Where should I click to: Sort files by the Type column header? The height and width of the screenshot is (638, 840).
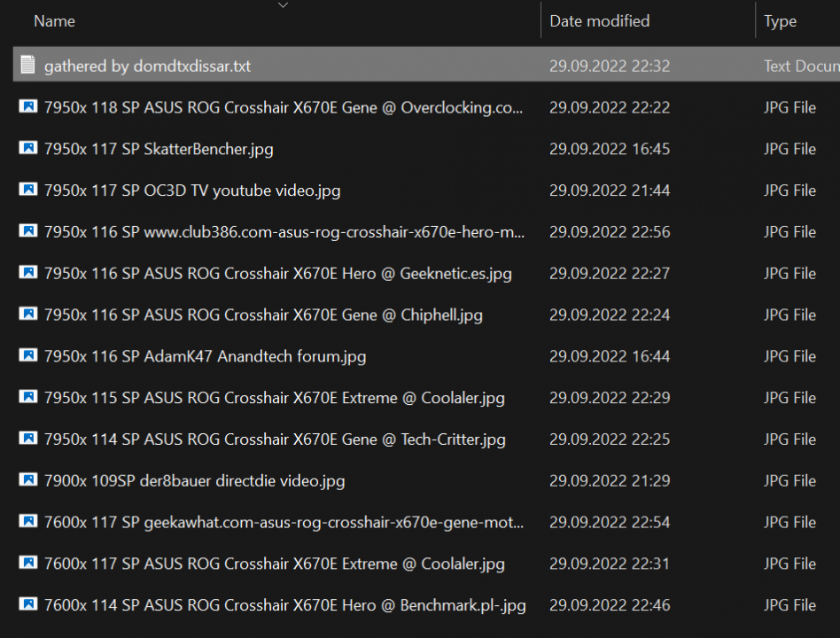coord(780,21)
